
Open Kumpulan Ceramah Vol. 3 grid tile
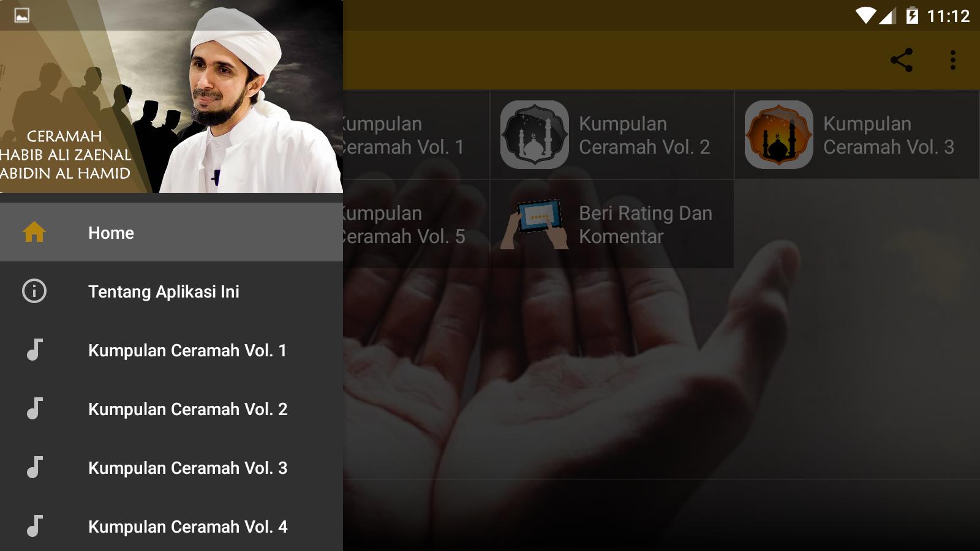coord(856,135)
